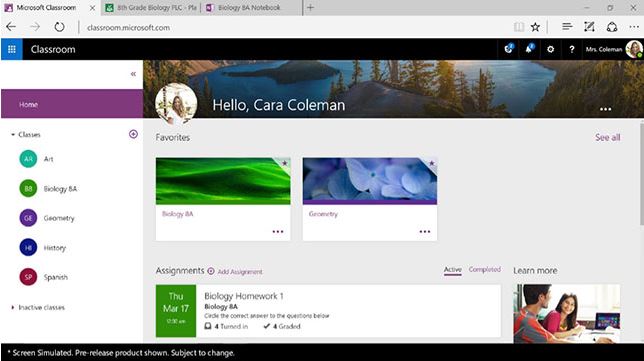Unfavorite Geometry card via star
The width and height of the screenshot is (644, 361).
click(x=431, y=163)
